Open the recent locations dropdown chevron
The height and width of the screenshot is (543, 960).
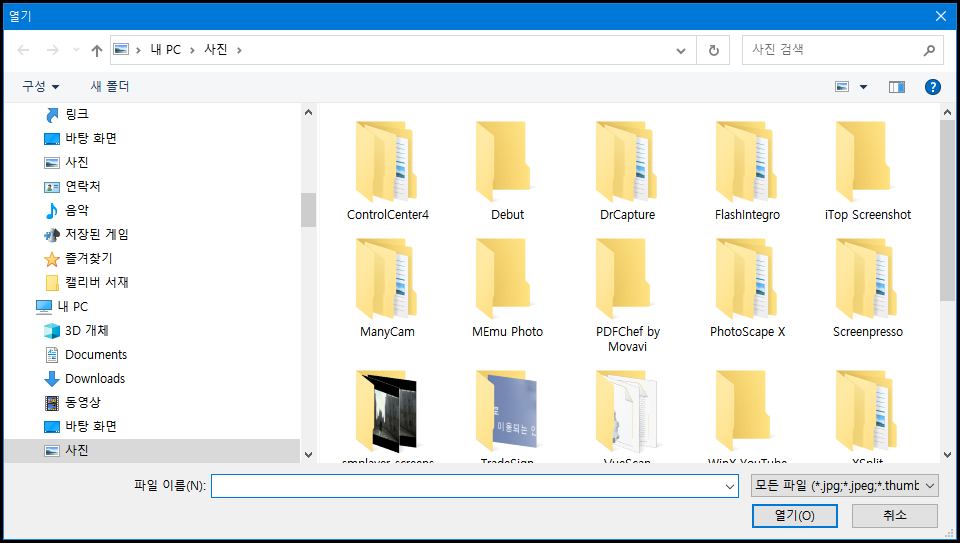click(76, 50)
